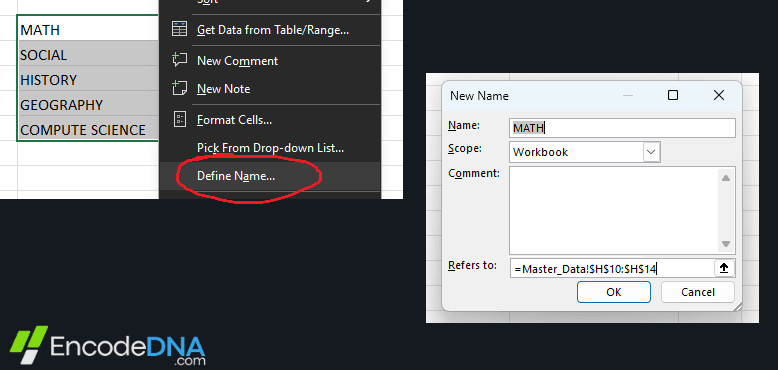Screen dimensions: 778x370
Task: Click the Get Data from Table/Range icon
Action: (179, 29)
